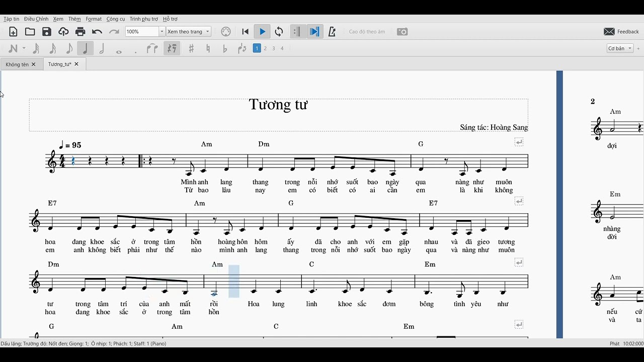This screenshot has height=362, width=644.
Task: Select composer text 'Sáng tác: Hoàng Sang'
Action: 494,127
